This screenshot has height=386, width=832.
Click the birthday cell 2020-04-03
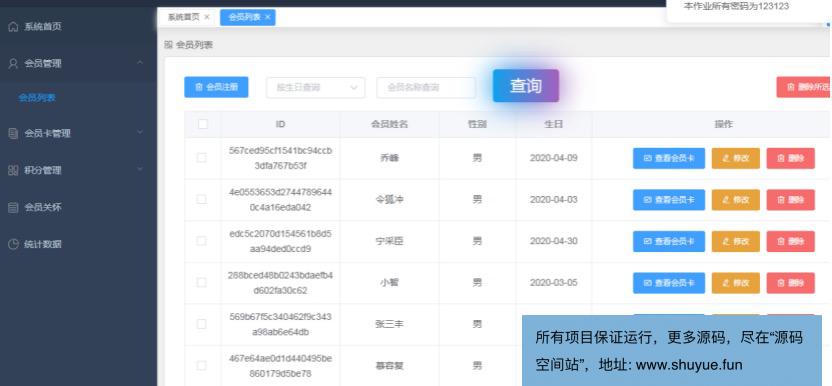(x=553, y=199)
